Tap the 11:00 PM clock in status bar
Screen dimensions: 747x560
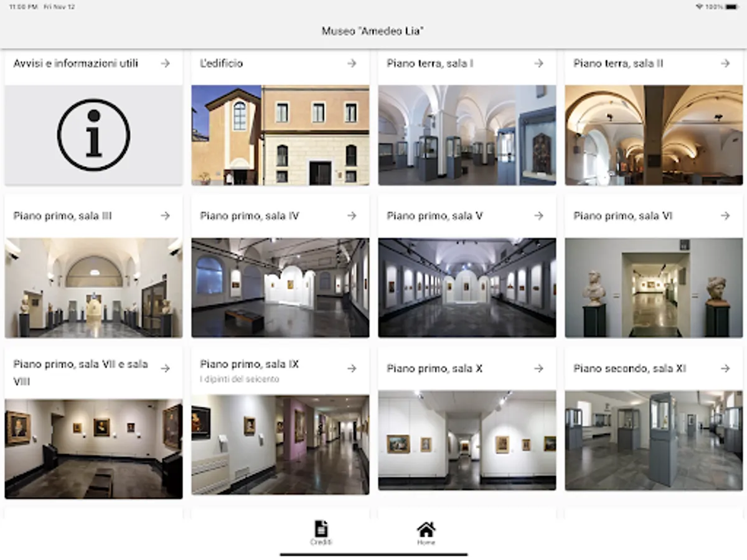pos(24,7)
